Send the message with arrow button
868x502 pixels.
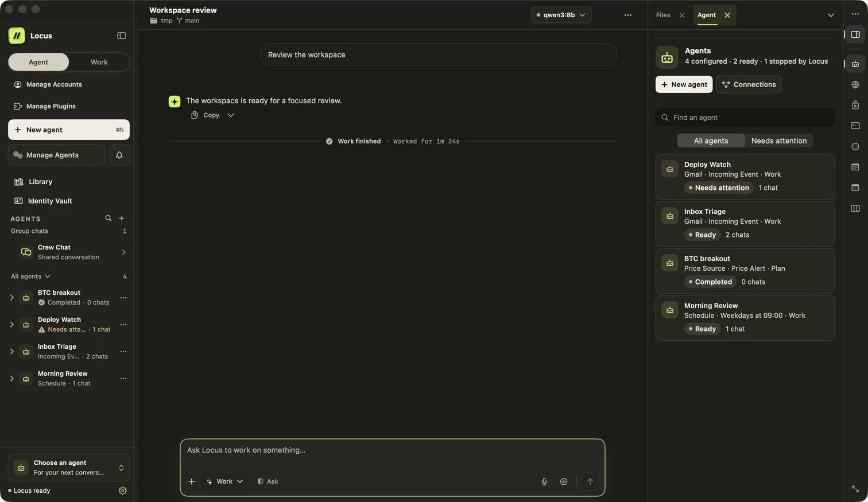point(590,481)
